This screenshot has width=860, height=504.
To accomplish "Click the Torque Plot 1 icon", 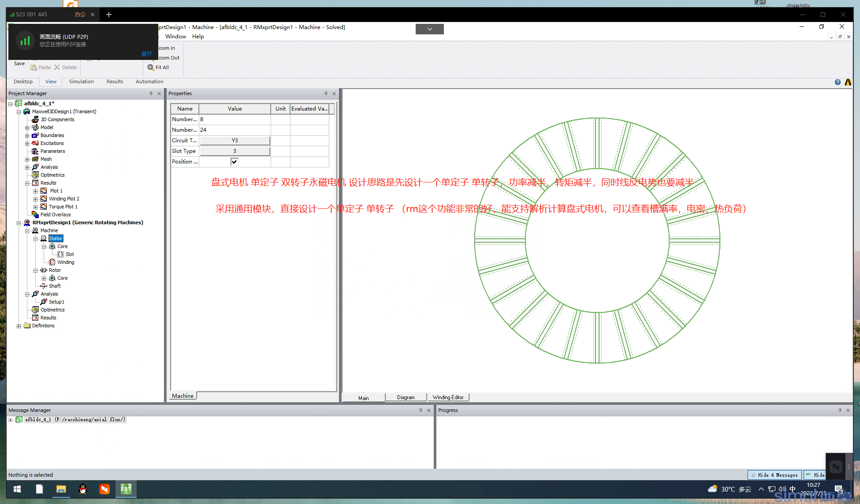I will tap(44, 207).
